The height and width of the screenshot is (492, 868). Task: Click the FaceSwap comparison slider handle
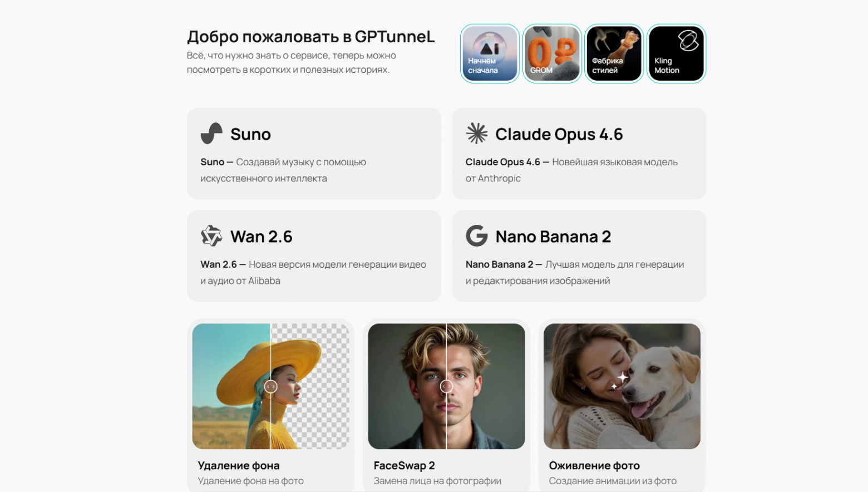click(x=446, y=386)
